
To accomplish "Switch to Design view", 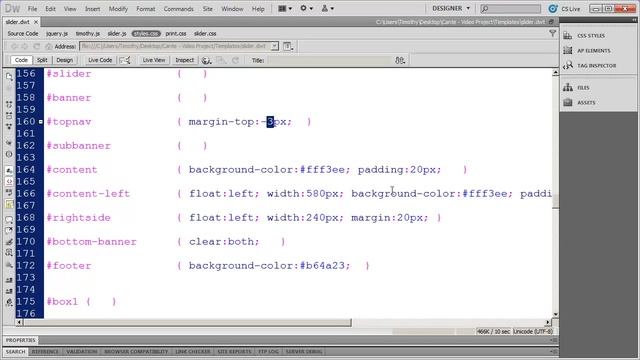I will coord(64,60).
